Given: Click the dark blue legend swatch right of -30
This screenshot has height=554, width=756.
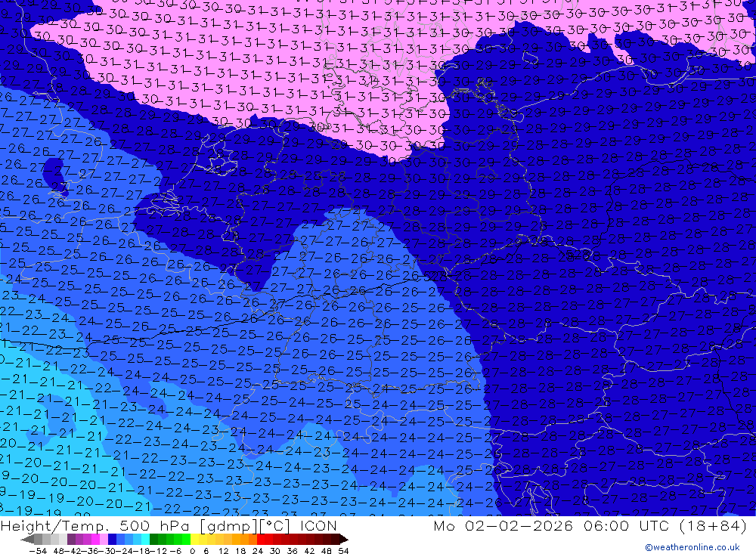Looking at the screenshot, I should click(x=112, y=540).
